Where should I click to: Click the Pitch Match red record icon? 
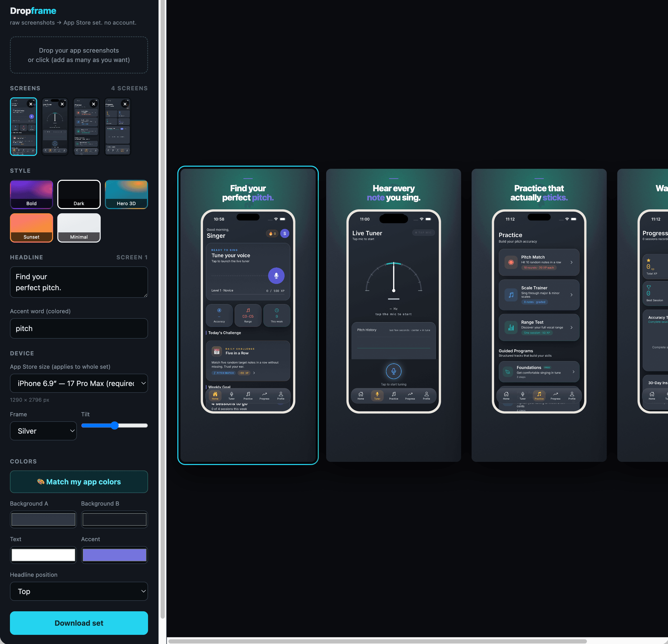click(x=511, y=262)
